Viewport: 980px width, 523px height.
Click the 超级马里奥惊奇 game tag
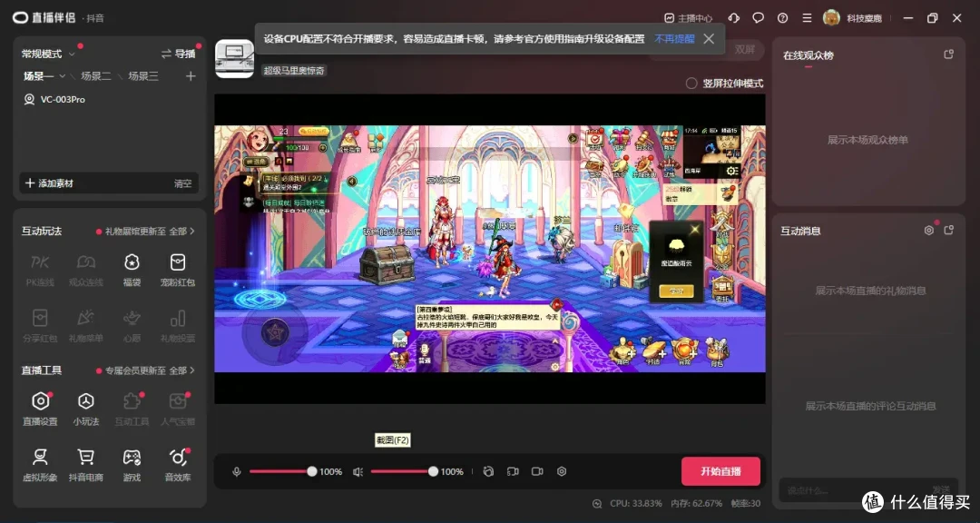tap(294, 71)
